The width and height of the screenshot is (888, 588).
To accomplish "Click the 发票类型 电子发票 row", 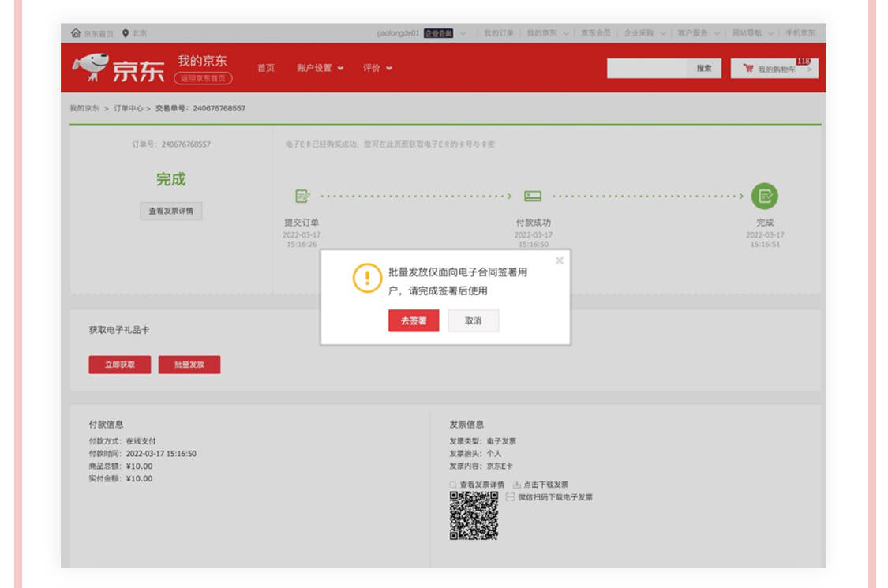I will coord(482,440).
